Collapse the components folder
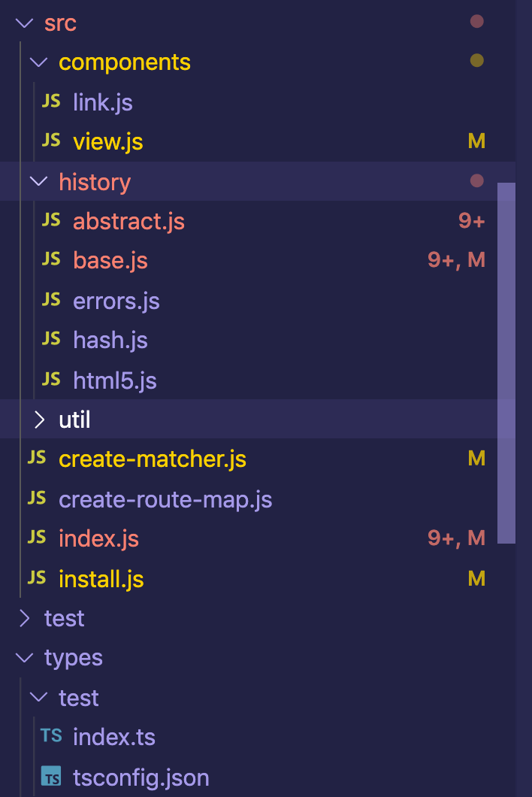Viewport: 532px width, 797px height. 38,62
